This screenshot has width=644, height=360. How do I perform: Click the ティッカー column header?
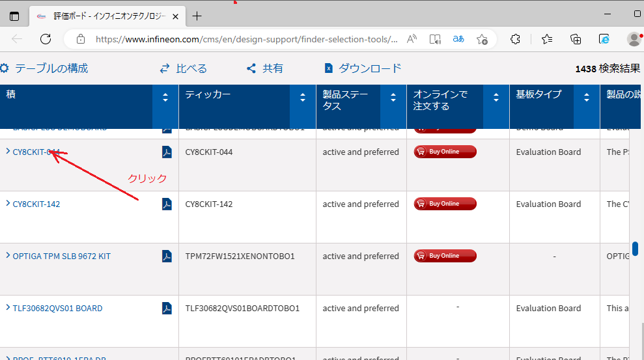(208, 94)
